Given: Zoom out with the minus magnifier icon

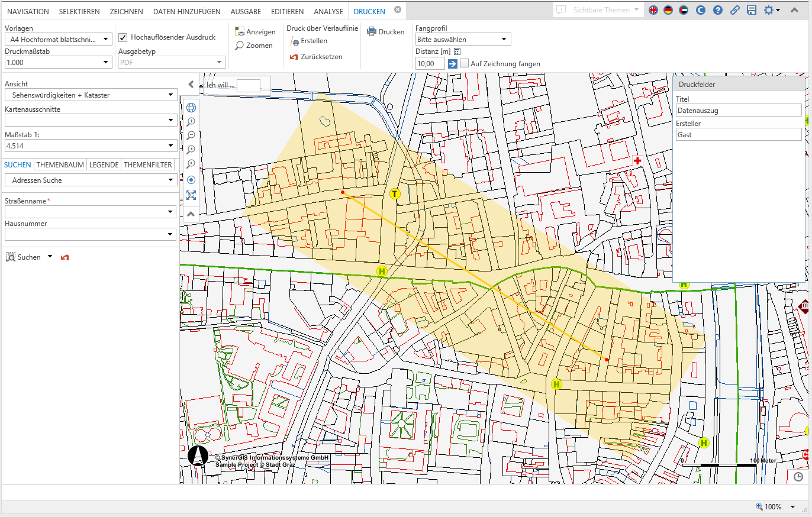Looking at the screenshot, I should pos(191,135).
